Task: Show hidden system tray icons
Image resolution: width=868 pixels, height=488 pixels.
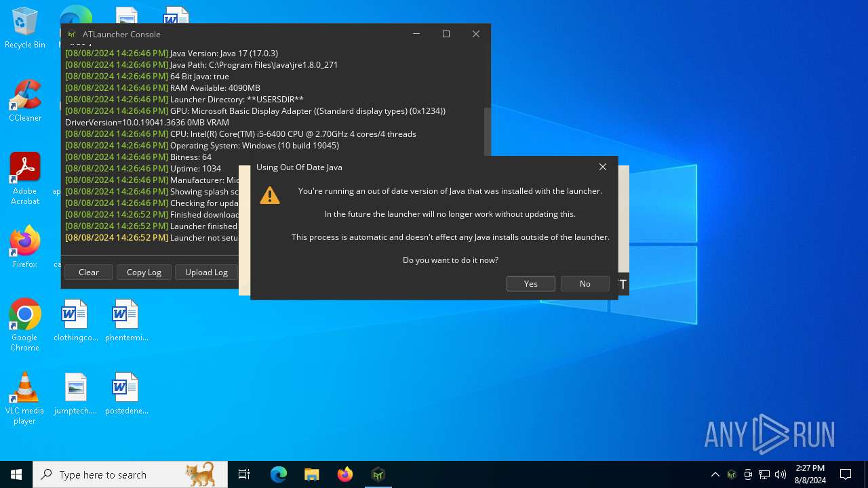Action: (715, 474)
